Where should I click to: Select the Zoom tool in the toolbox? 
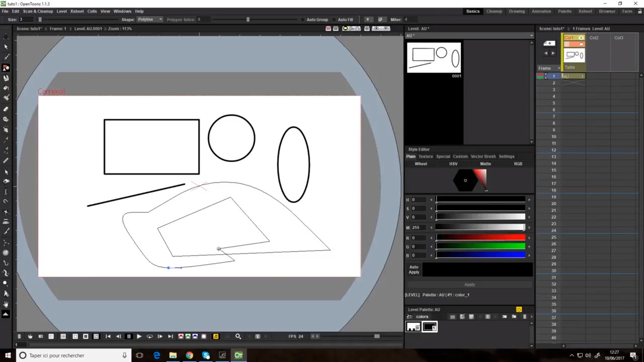coord(6,284)
